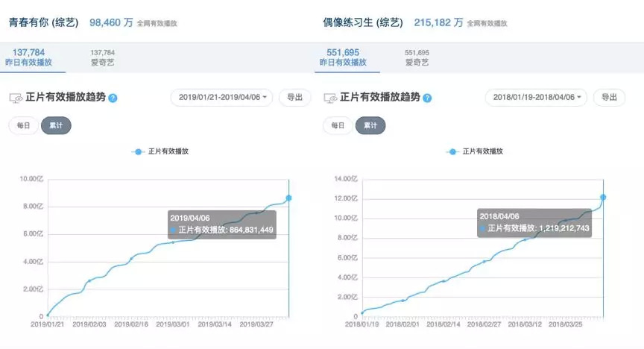Toggle the 正片有效播放 legend marker in 青春有你 chart

pos(137,151)
